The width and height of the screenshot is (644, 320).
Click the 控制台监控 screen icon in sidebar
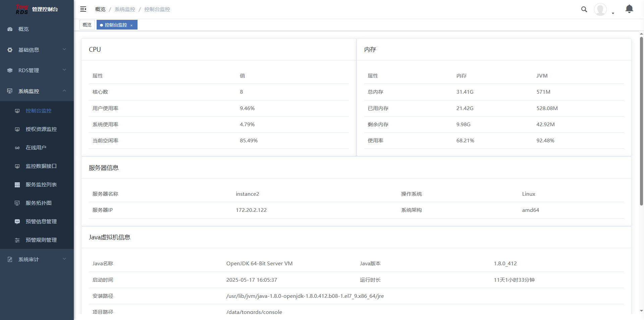point(17,111)
